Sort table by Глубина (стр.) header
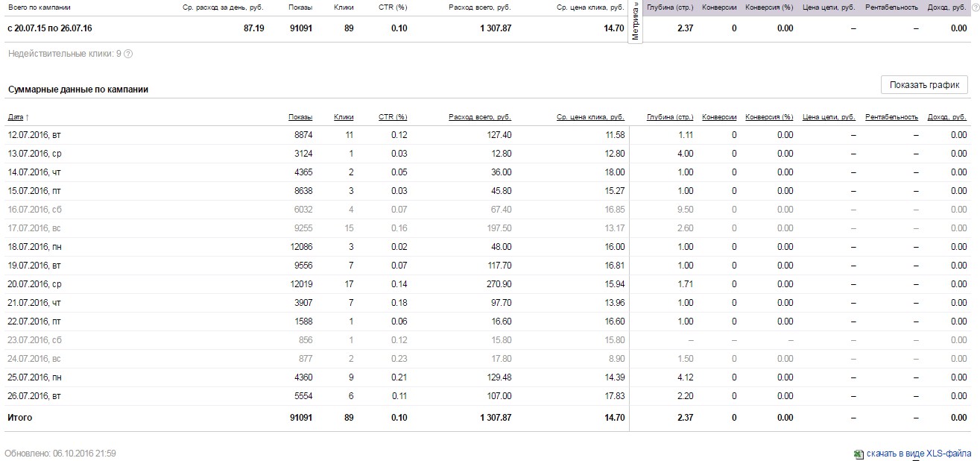The width and height of the screenshot is (980, 461). [x=670, y=117]
